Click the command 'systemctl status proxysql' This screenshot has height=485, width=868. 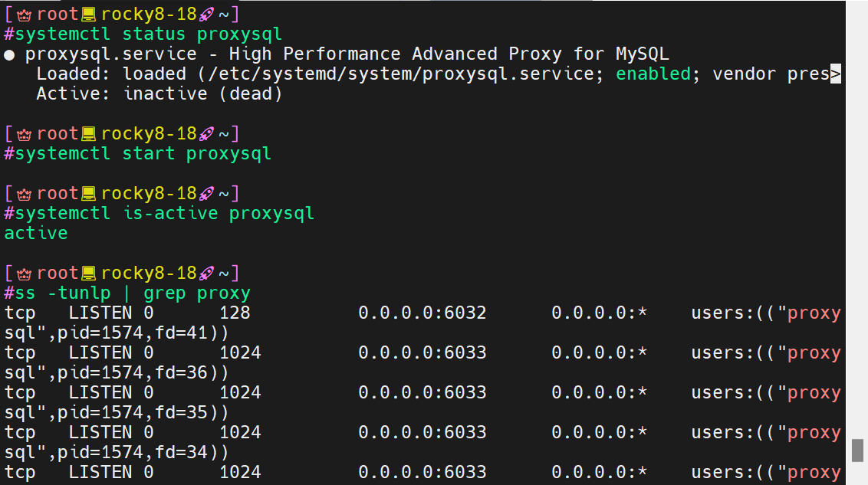click(x=148, y=34)
